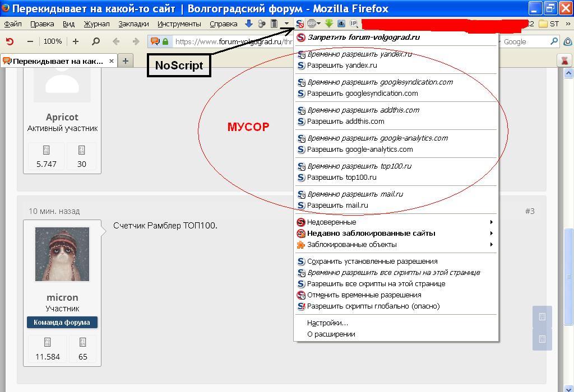
Task: Click the trash bin toolbar icon
Action: tap(274, 24)
